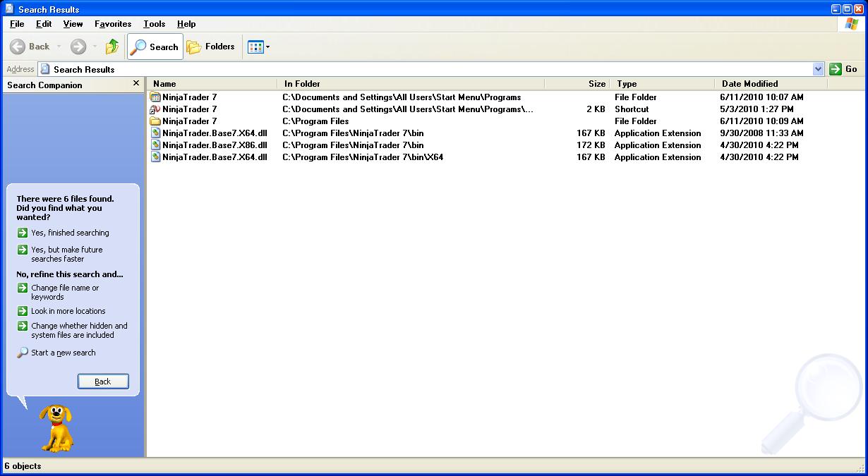Screen dimensions: 868x476
Task: Expand the Views dropdown arrow
Action: [x=267, y=47]
